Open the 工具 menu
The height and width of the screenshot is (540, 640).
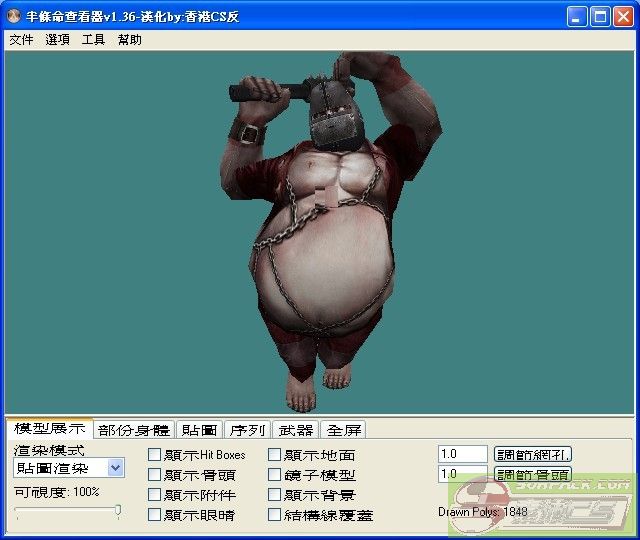tap(93, 40)
